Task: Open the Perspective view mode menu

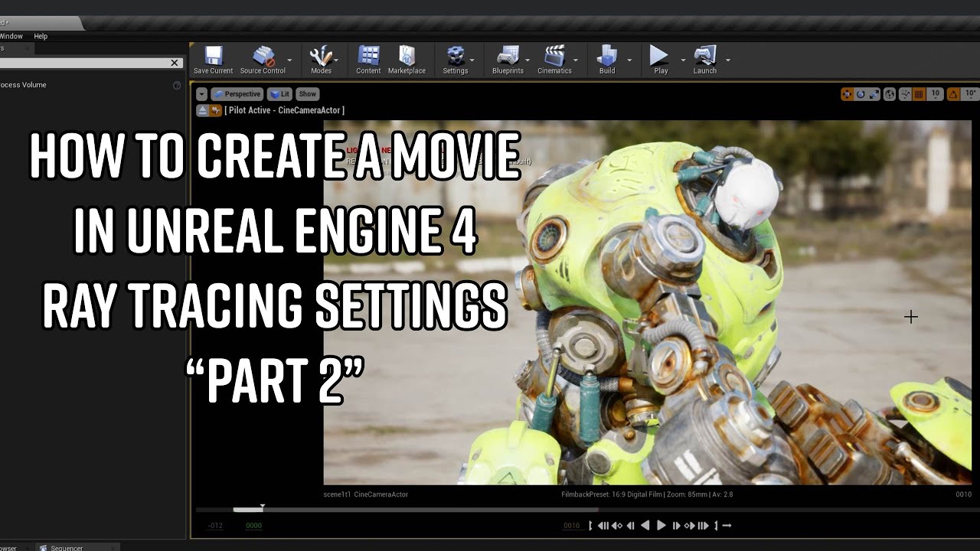Action: click(x=237, y=94)
